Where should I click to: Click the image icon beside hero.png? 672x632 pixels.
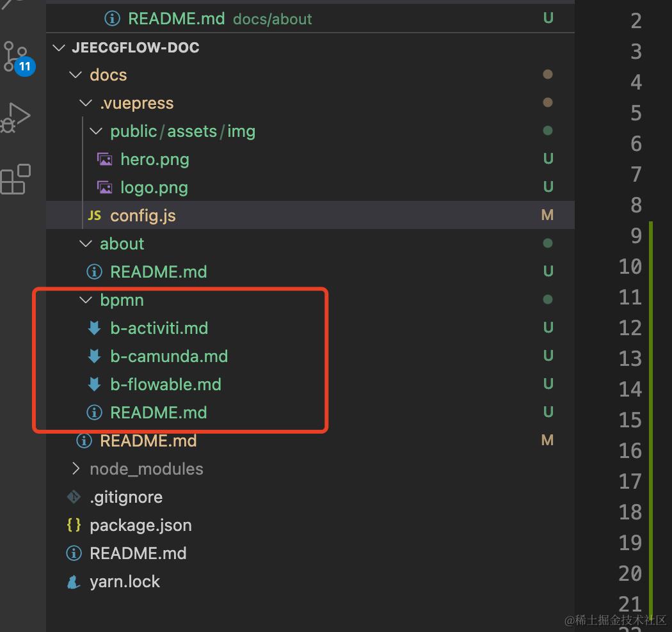(104, 159)
